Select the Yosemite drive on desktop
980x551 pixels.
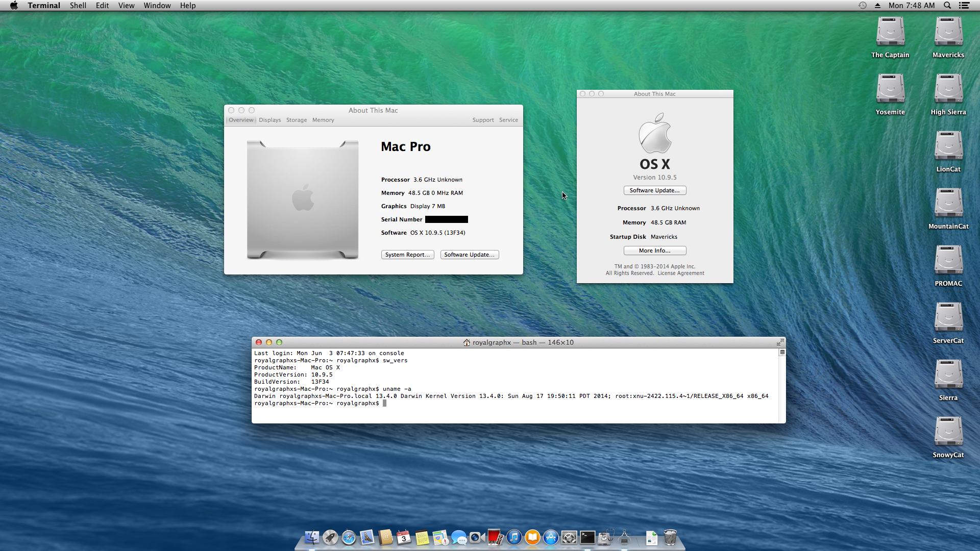890,89
